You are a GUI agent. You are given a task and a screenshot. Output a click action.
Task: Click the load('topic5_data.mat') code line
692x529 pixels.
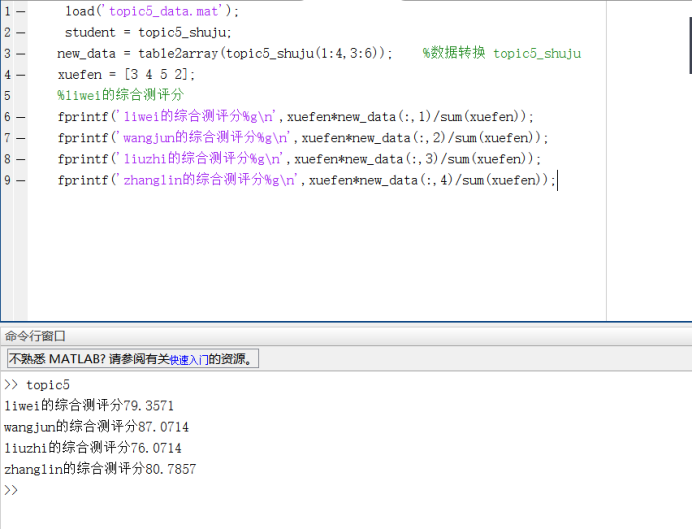point(152,11)
